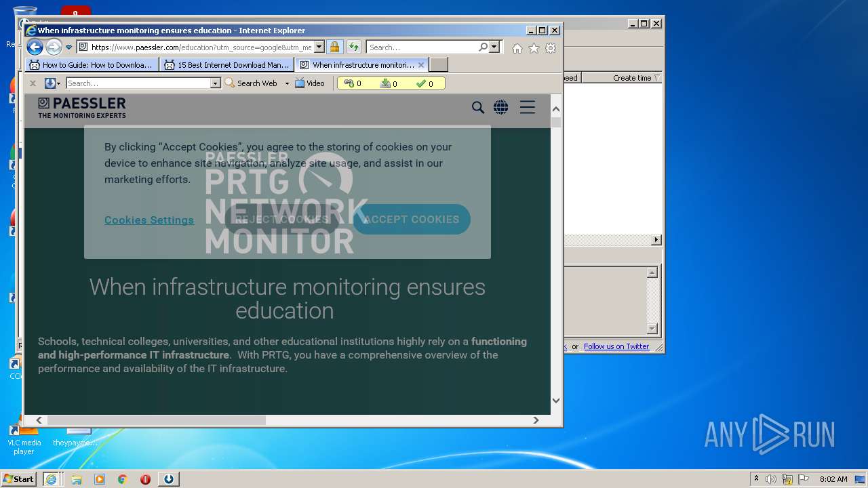Switch to the '15 Best Internet Download Man...' tab
Screen dimensions: 868x488
point(226,65)
